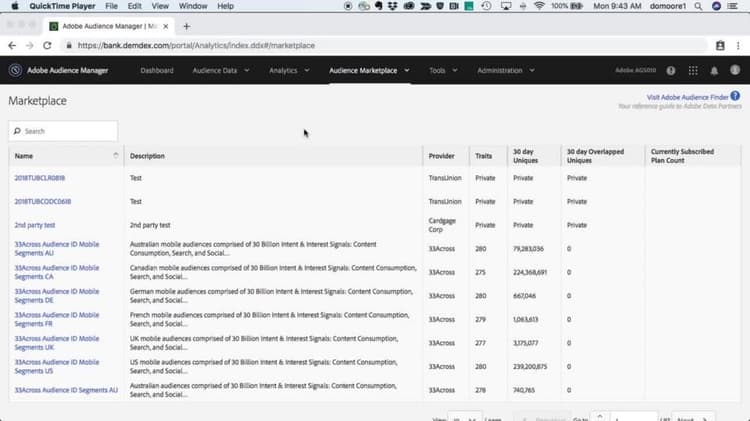Open the View menu
The height and width of the screenshot is (421, 750).
point(160,6)
